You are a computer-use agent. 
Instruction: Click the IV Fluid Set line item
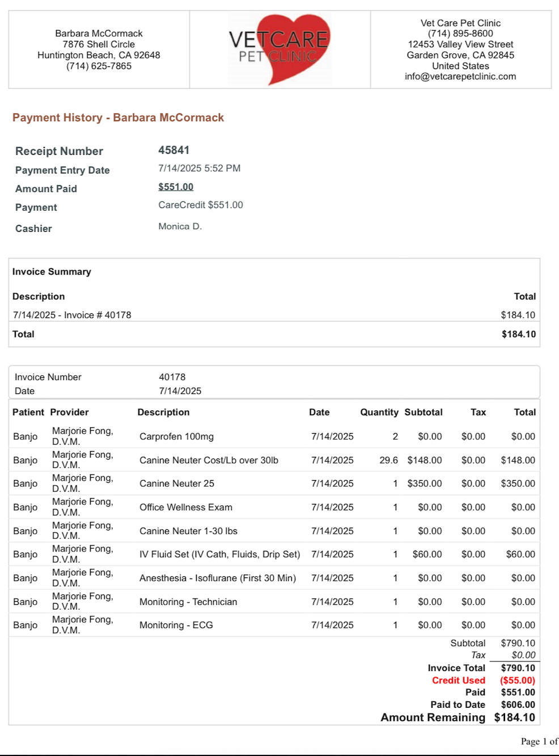219,554
